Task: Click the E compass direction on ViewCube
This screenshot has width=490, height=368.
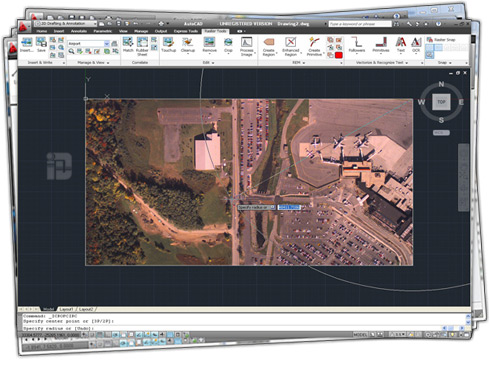Action: point(461,102)
